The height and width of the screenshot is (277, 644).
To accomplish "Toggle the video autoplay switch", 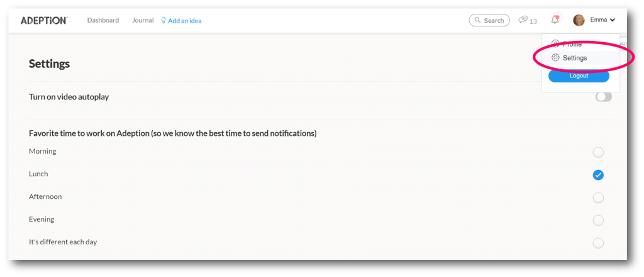I will [603, 97].
